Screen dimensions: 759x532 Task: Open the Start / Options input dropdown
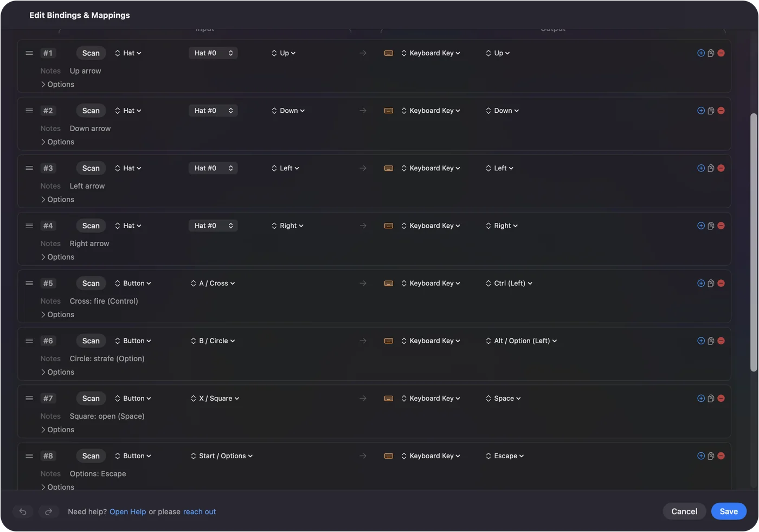pos(222,456)
